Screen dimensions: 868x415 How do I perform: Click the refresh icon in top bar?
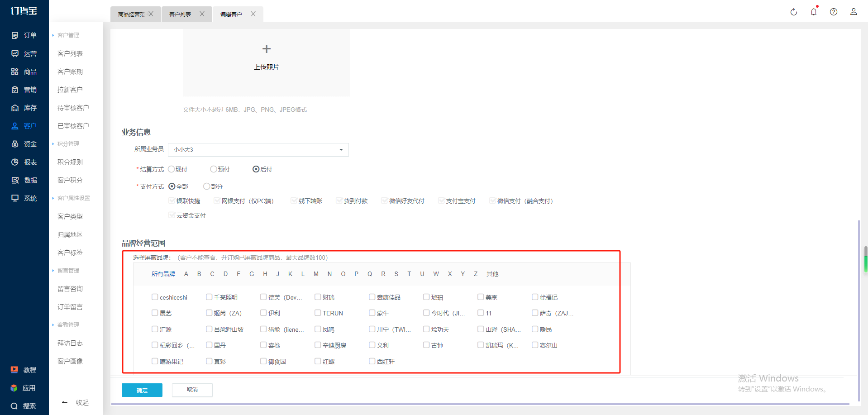[x=793, y=12]
